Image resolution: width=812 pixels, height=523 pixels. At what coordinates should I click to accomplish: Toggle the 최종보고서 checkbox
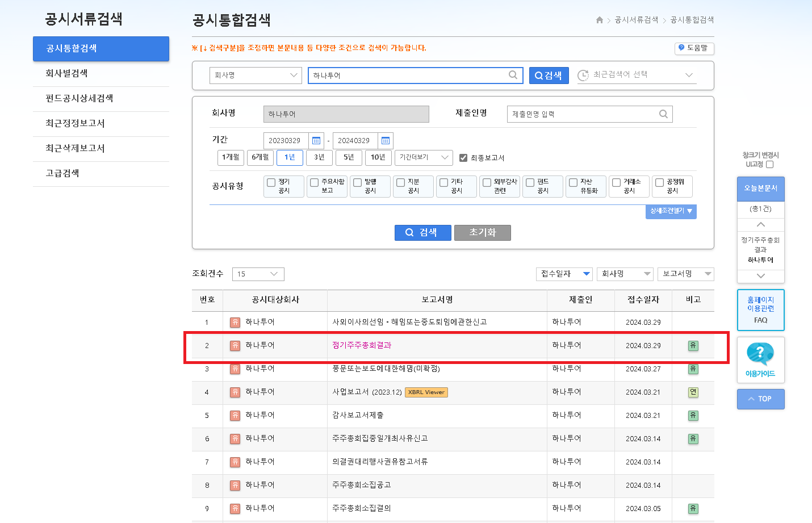(x=463, y=158)
